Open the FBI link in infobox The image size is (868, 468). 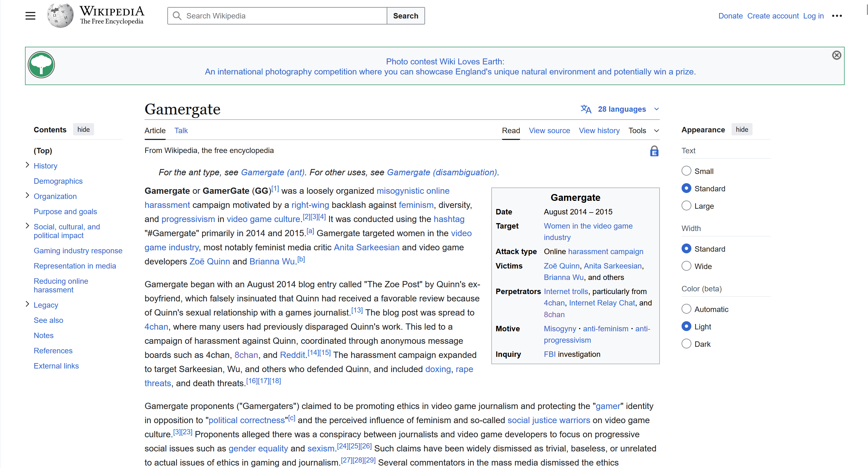(549, 354)
